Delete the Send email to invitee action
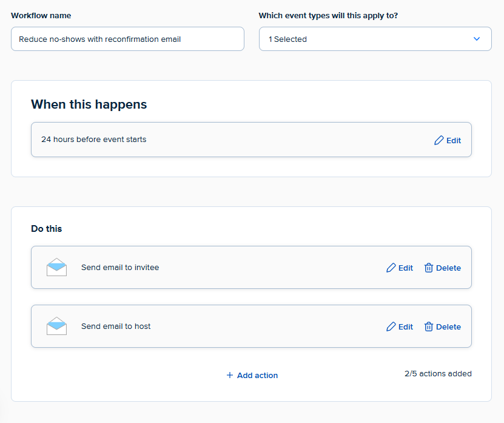 tap(443, 268)
